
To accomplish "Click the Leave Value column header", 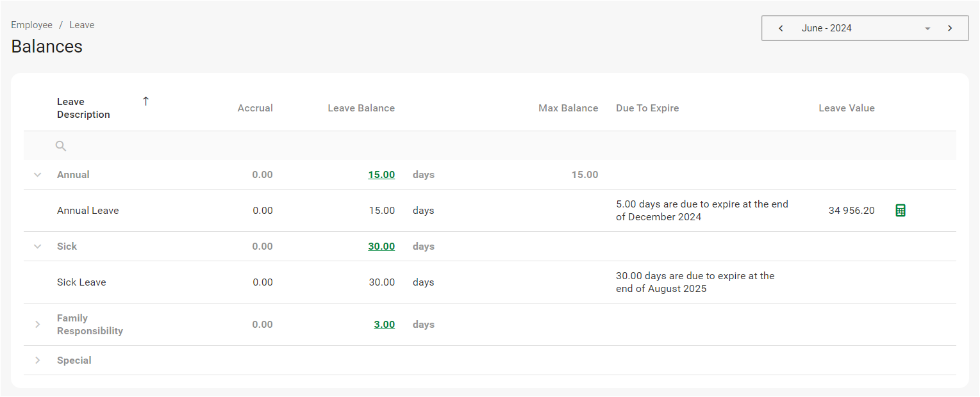I will tap(846, 108).
